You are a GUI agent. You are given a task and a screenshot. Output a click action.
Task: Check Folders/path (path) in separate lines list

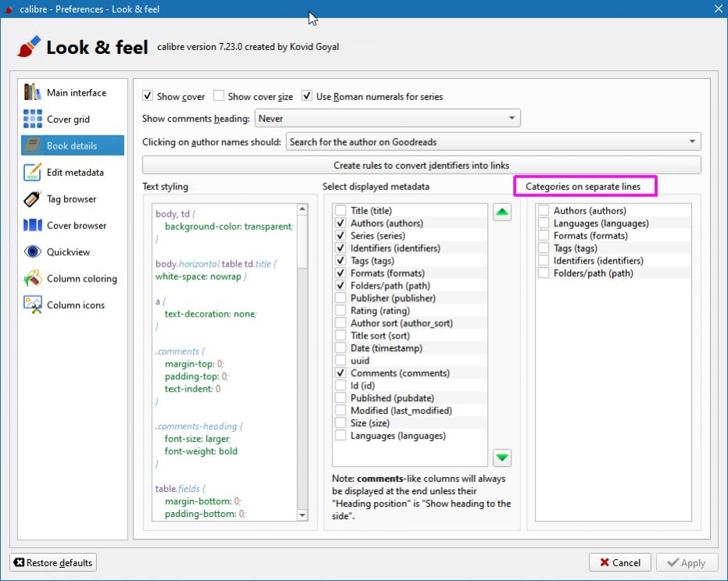[x=543, y=273]
